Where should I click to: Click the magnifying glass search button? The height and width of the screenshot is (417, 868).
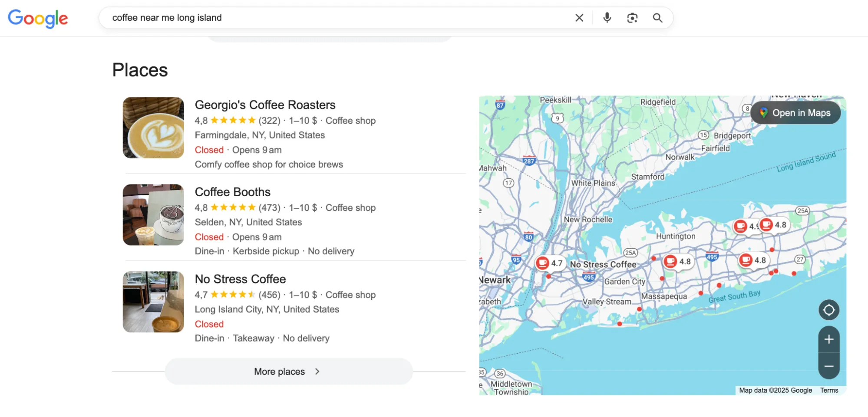(x=657, y=18)
